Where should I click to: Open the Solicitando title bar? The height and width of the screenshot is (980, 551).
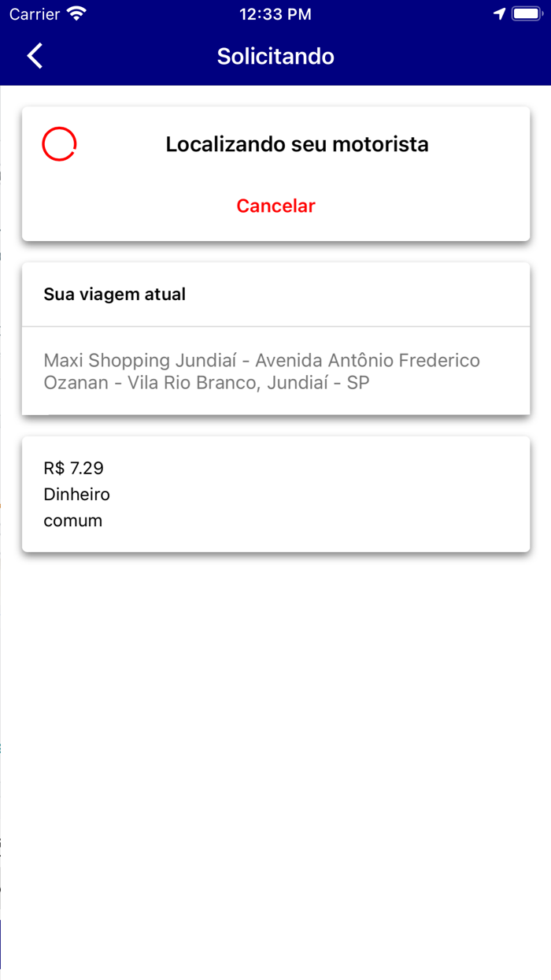(x=275, y=56)
